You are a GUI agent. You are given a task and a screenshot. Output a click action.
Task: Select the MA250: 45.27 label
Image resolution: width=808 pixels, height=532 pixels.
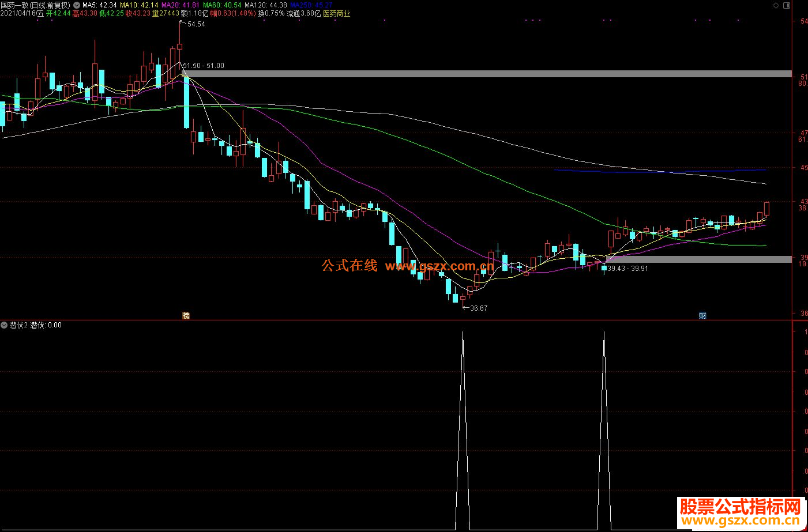pyautogui.click(x=311, y=5)
